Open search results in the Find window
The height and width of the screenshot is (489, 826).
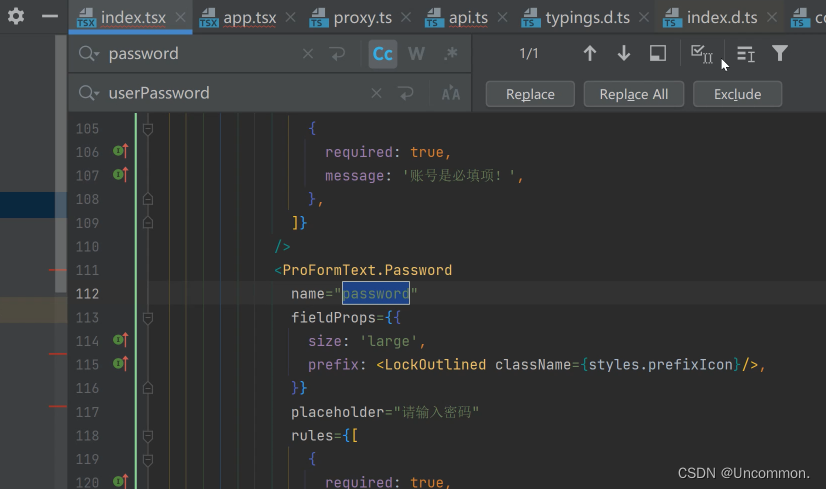tap(657, 53)
